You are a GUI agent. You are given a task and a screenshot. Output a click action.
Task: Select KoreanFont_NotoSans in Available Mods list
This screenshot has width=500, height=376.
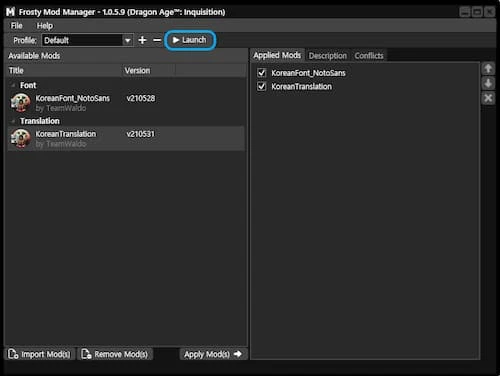(126, 103)
